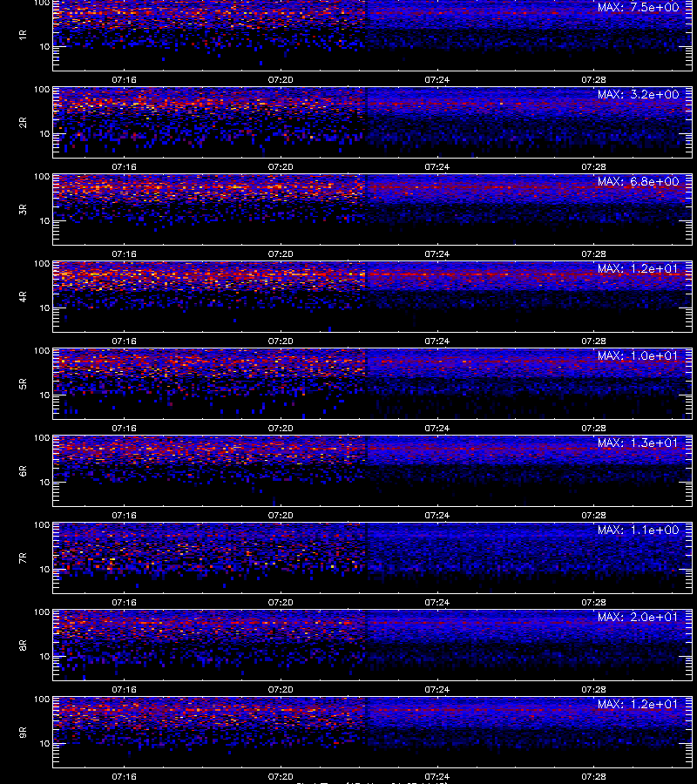This screenshot has height=784, width=697.
Task: Select the "4R" panel axis label
Action: 23,296
